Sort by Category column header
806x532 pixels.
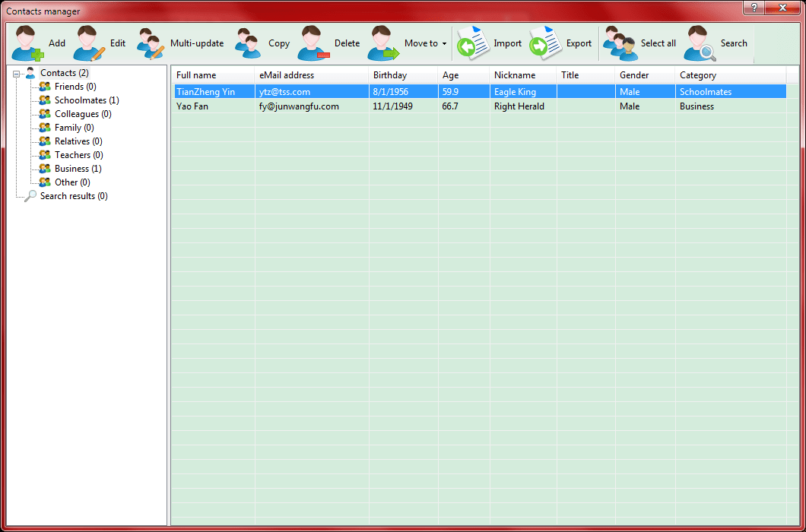[731, 75]
